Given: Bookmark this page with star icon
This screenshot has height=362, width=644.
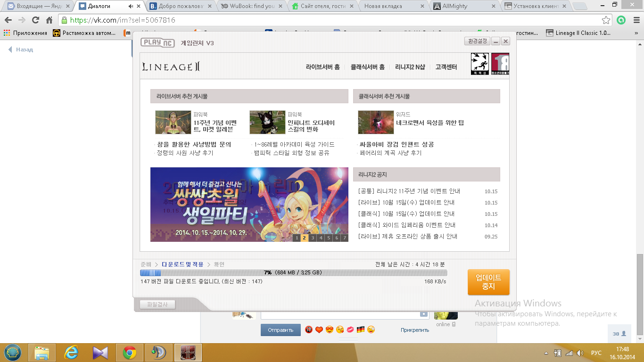Looking at the screenshot, I should pyautogui.click(x=606, y=20).
